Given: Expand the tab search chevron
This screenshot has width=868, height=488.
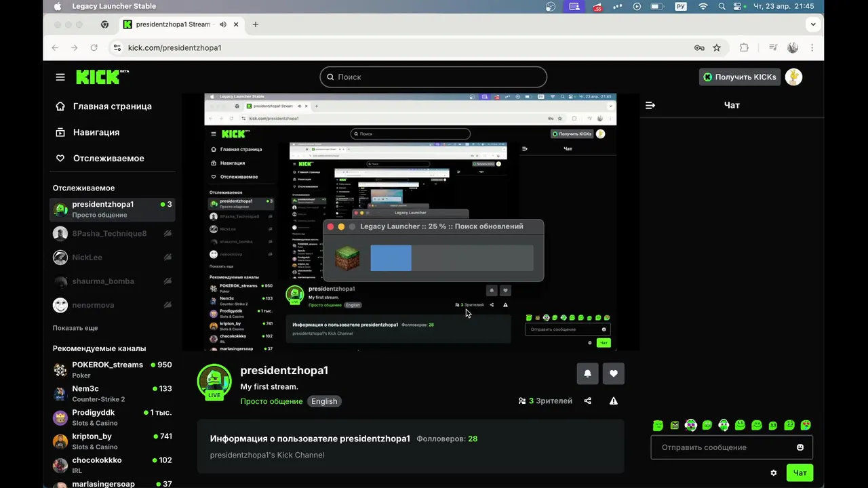Looking at the screenshot, I should pos(813,24).
